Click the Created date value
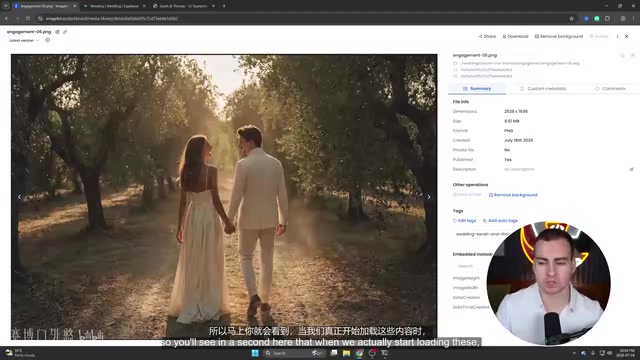 [x=518, y=140]
